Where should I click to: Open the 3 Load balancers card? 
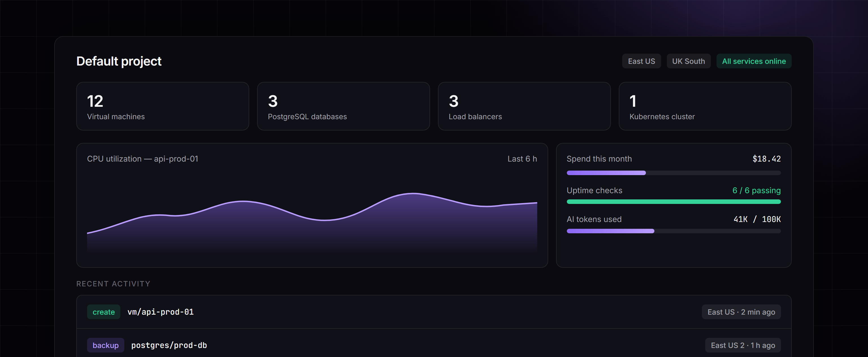(x=524, y=106)
